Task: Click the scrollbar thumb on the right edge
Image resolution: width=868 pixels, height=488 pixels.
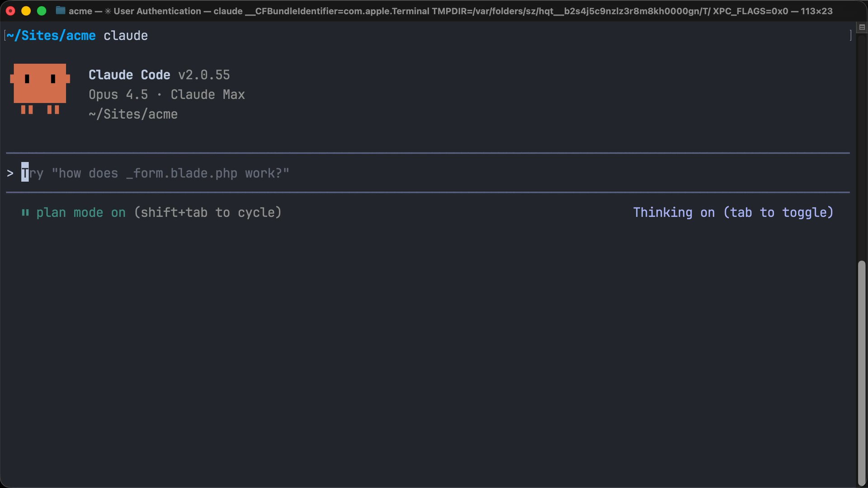Action: [x=861, y=375]
